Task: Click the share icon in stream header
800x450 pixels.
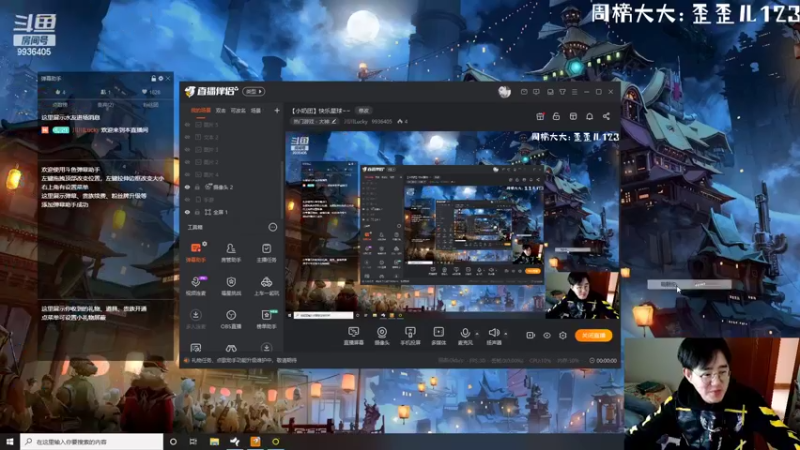Action: [606, 116]
